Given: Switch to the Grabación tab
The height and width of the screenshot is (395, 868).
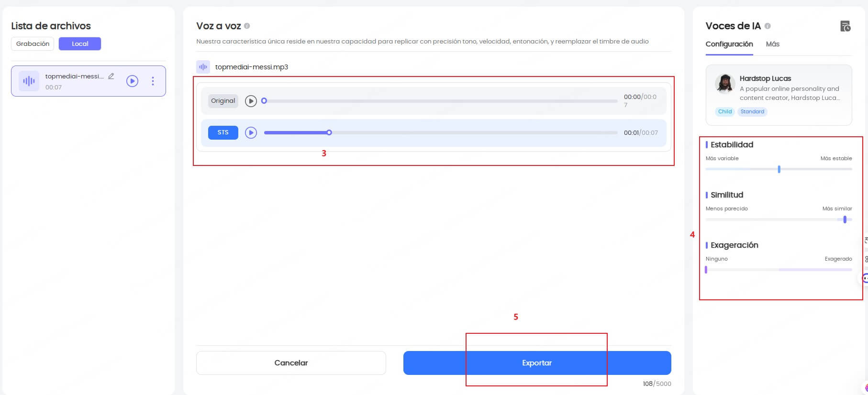Looking at the screenshot, I should (x=33, y=44).
